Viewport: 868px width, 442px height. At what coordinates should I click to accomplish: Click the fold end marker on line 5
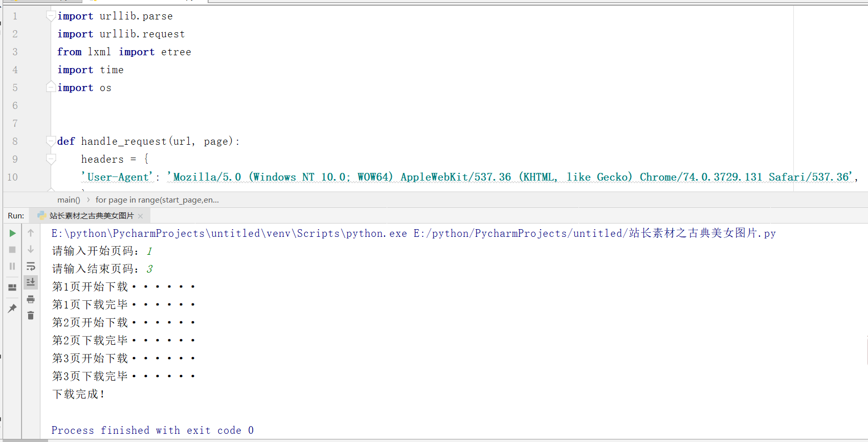coord(51,86)
